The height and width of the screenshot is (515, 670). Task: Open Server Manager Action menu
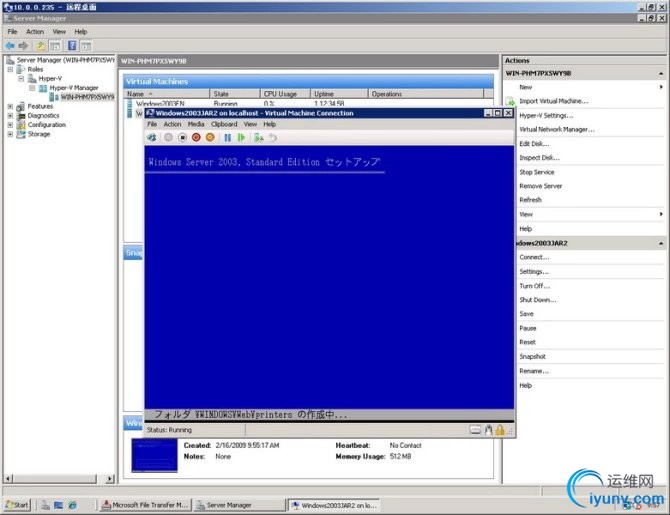(x=35, y=32)
